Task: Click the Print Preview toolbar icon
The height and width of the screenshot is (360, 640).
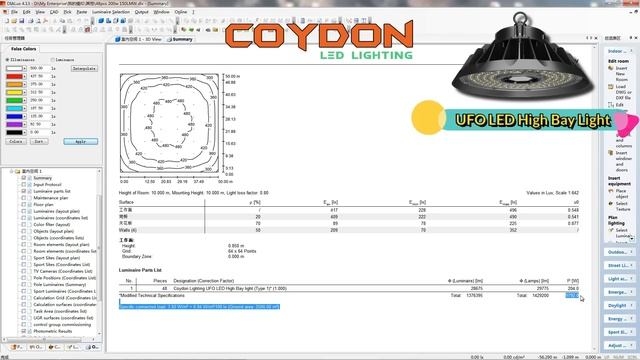Action: pos(38,20)
